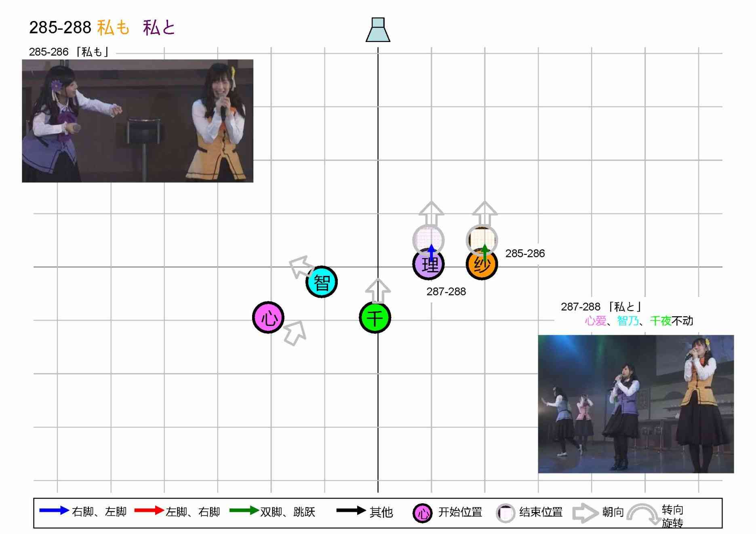Screen dimensions: 756x534
Task: Click the green arrow for 双脚、跳跃
Action: [244, 510]
